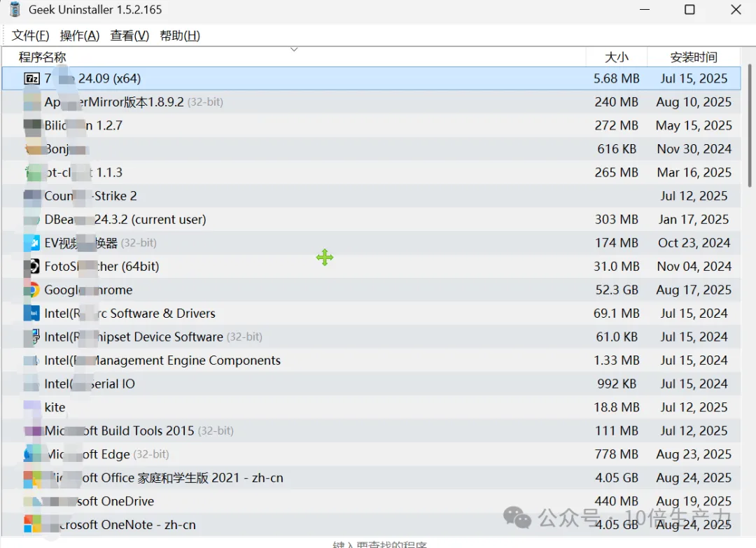Sort by 大小 column header
This screenshot has height=548, width=756.
point(617,57)
